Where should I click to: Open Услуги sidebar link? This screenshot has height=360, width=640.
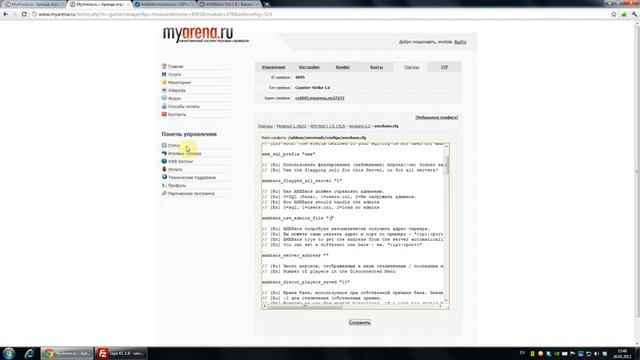[x=174, y=74]
